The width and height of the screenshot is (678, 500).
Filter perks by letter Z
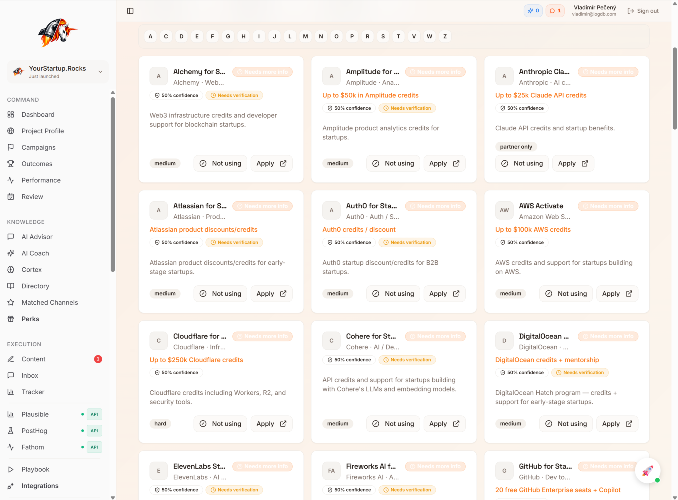pos(444,36)
